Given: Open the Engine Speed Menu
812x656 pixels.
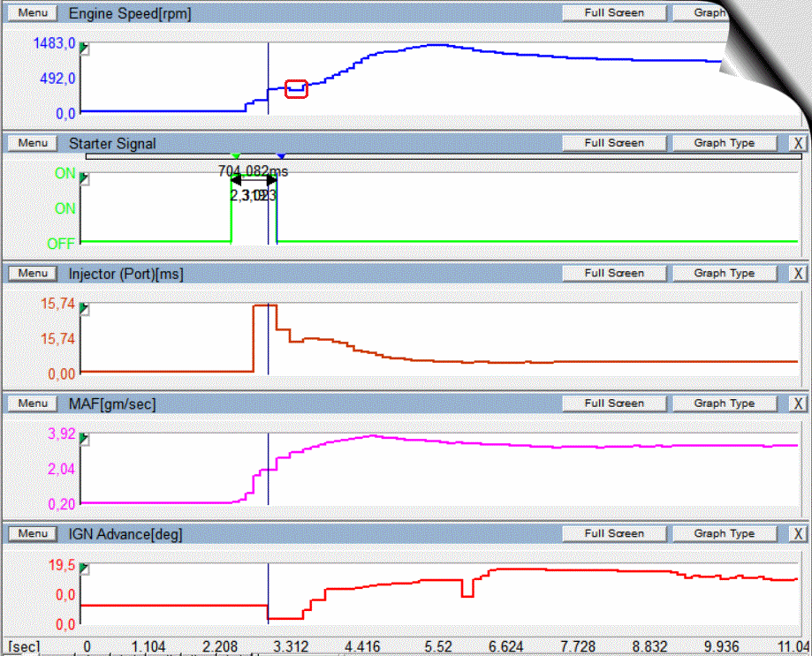Looking at the screenshot, I should (x=33, y=13).
